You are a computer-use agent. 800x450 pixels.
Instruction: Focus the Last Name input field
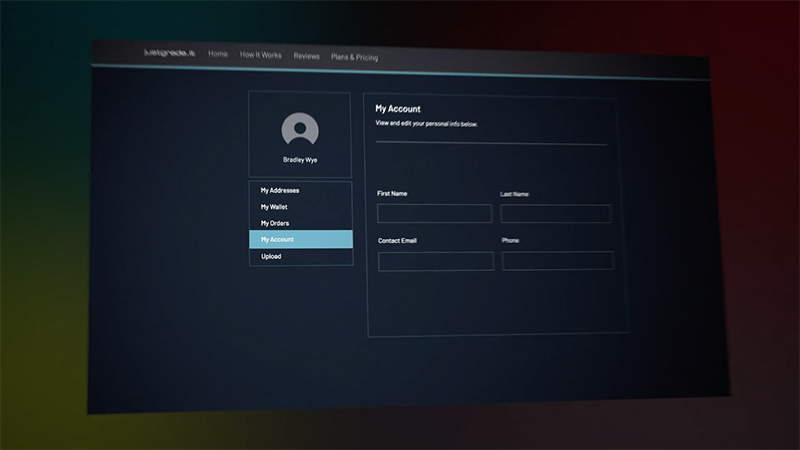tap(555, 214)
